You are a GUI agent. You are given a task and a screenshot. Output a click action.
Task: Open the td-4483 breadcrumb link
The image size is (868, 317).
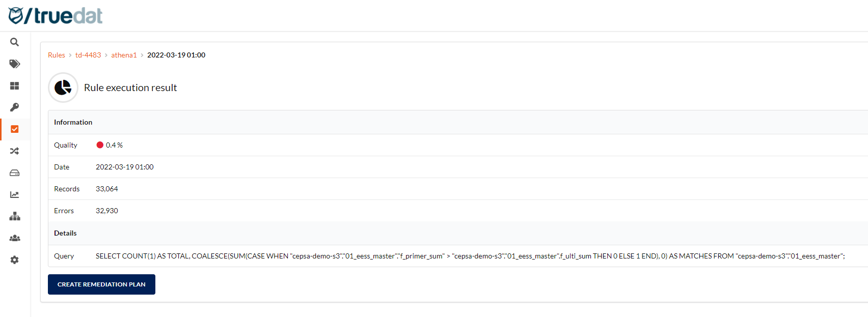click(88, 55)
